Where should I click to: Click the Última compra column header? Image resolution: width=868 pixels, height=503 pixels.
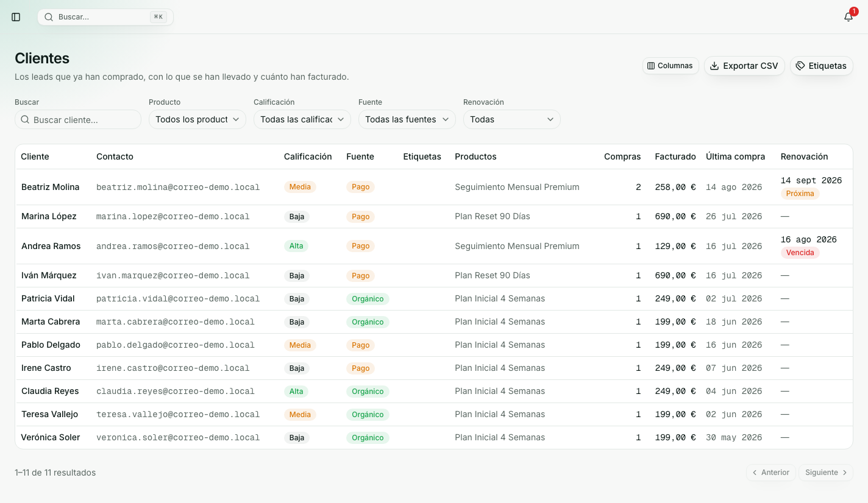735,157
